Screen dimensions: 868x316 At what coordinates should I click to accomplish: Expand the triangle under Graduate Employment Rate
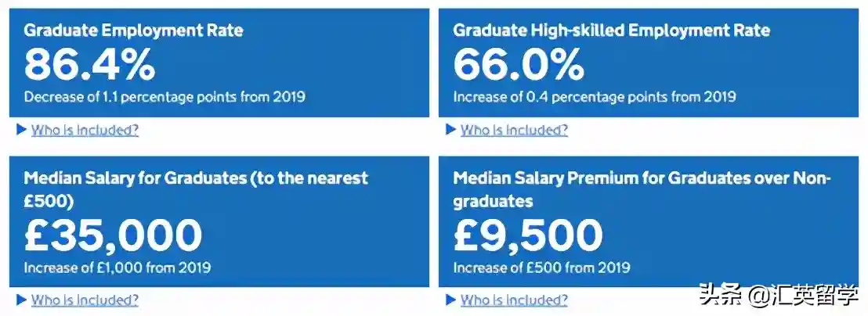[x=21, y=130]
